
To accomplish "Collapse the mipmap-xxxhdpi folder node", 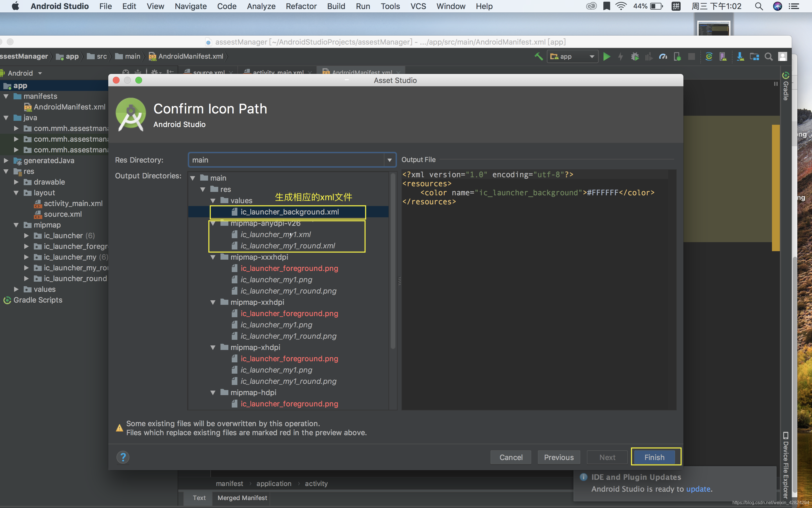I will coord(213,257).
